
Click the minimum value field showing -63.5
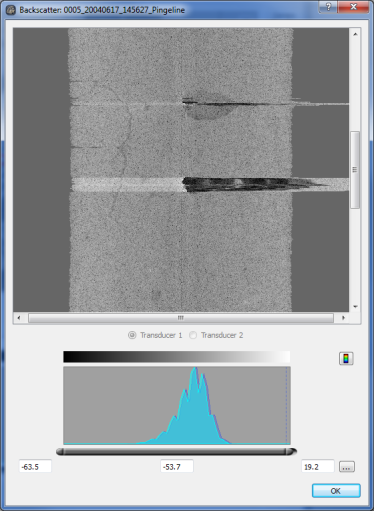pyautogui.click(x=35, y=466)
